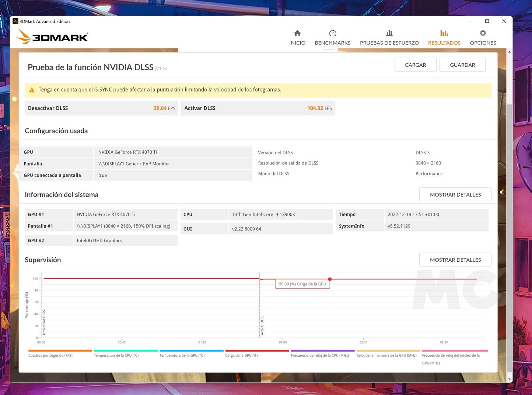Screen dimensions: 532x395
Task: Switch to the BENCHMARKS tab label
Action: 332,43
